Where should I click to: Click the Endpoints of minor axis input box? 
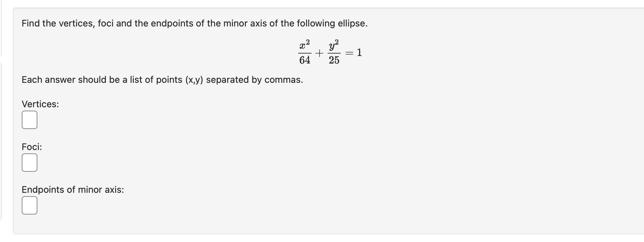29,205
